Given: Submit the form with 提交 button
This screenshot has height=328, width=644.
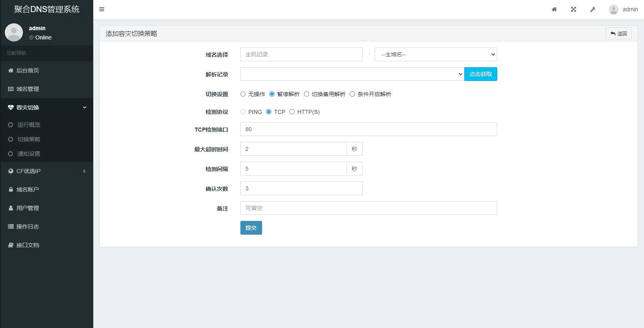Looking at the screenshot, I should click(251, 228).
